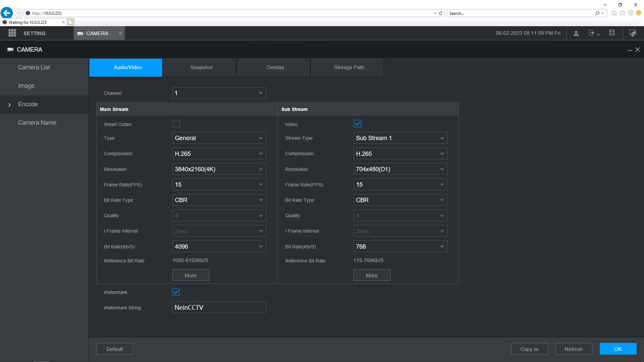This screenshot has height=362, width=644.
Task: Click the browser refresh icon in the address bar
Action: click(441, 13)
